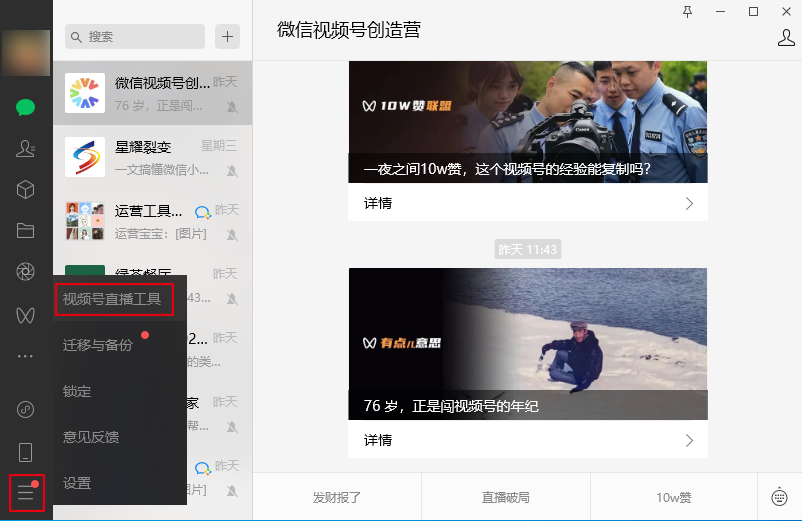Click the muted bell icon on 运营工具 row

232,235
